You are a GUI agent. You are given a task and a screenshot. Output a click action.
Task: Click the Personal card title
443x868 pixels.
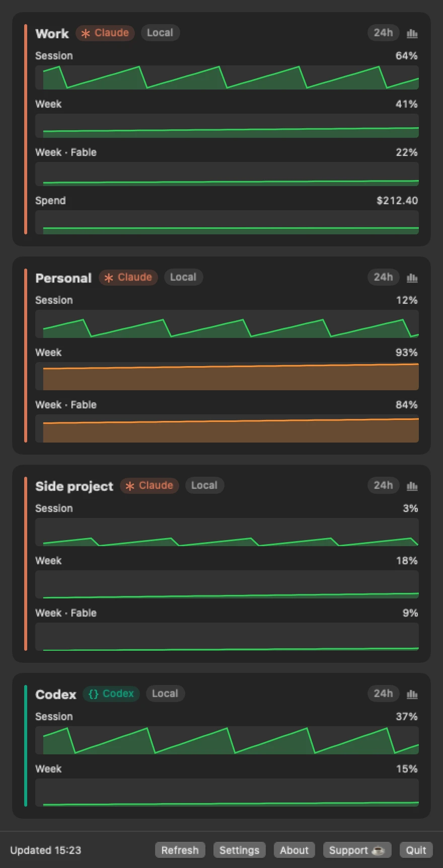63,278
